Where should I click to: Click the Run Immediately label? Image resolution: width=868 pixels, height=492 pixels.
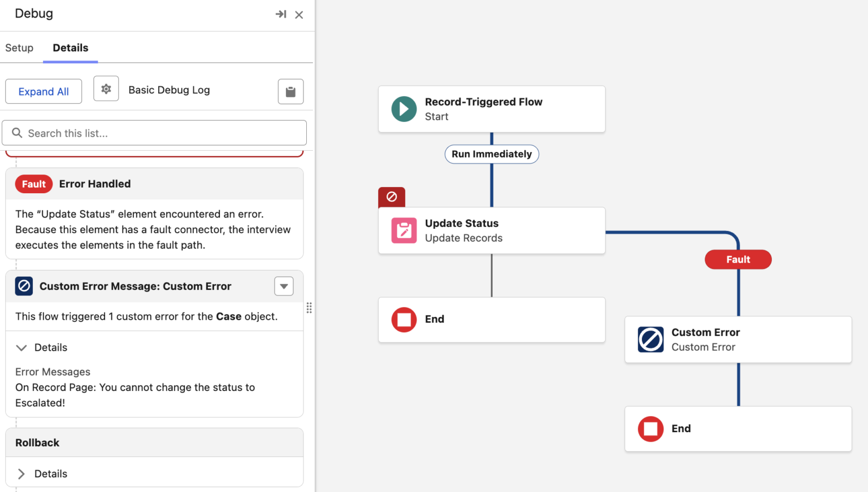492,154
